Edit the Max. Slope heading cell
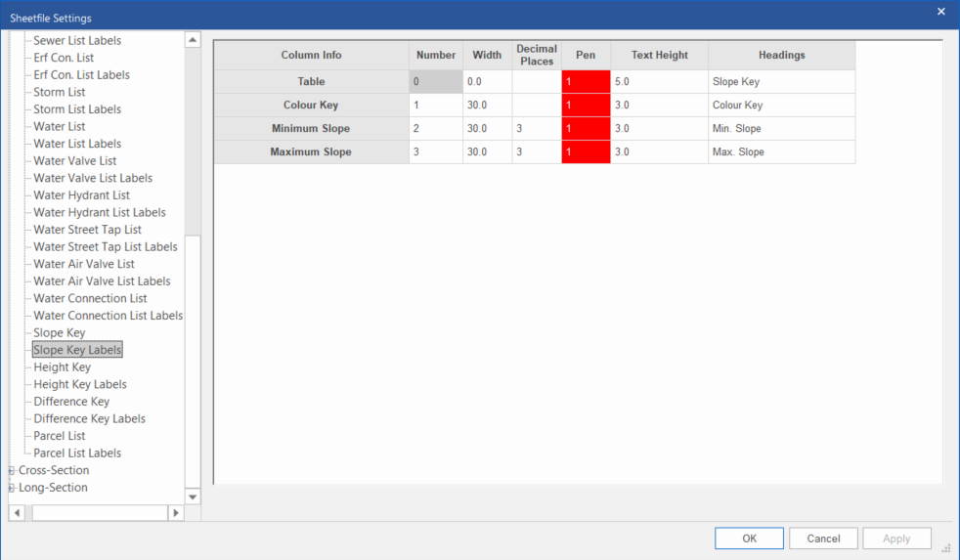This screenshot has width=960, height=560. point(781,152)
